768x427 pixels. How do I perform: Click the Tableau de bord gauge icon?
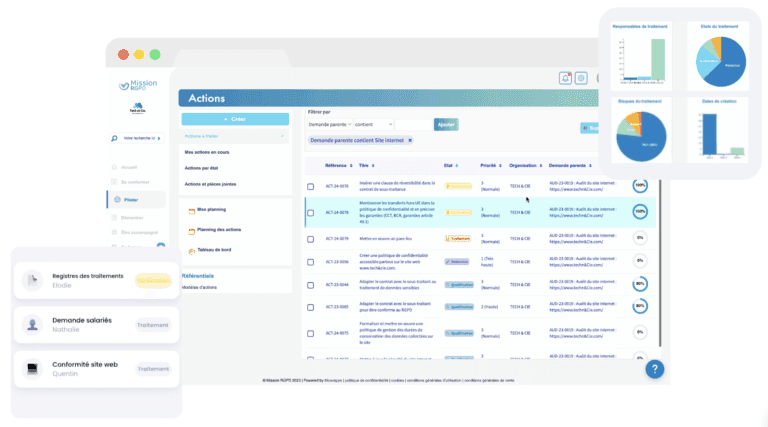tap(191, 249)
